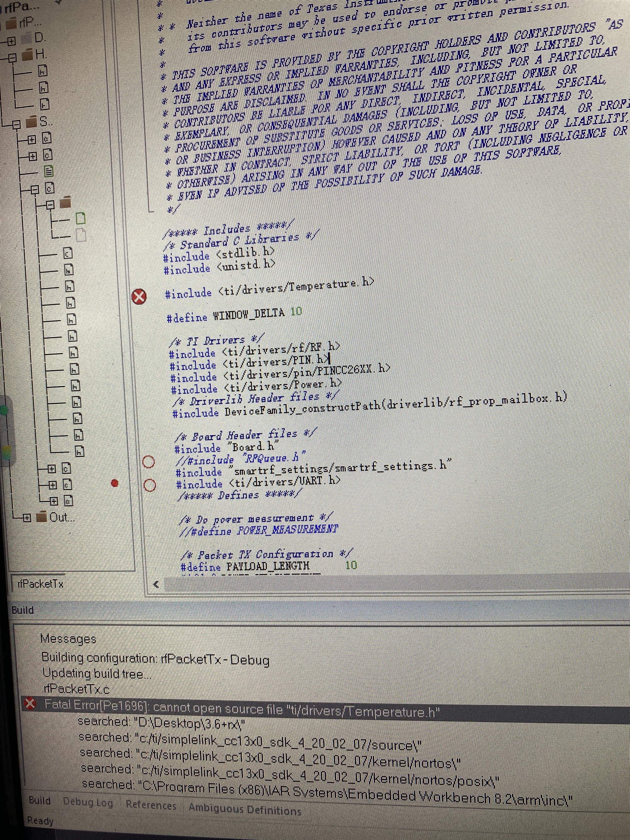630x840 pixels.
Task: Click the '#include "Board.h"' line
Action: click(x=227, y=447)
